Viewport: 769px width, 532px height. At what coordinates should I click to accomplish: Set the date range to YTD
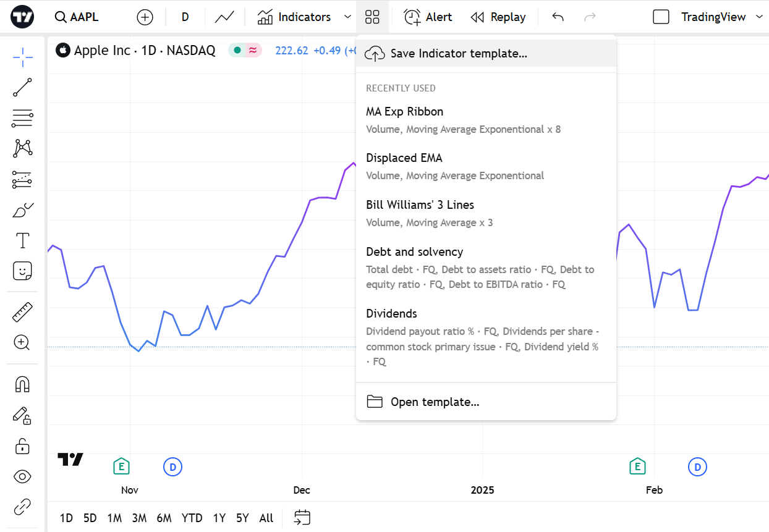coord(192,518)
